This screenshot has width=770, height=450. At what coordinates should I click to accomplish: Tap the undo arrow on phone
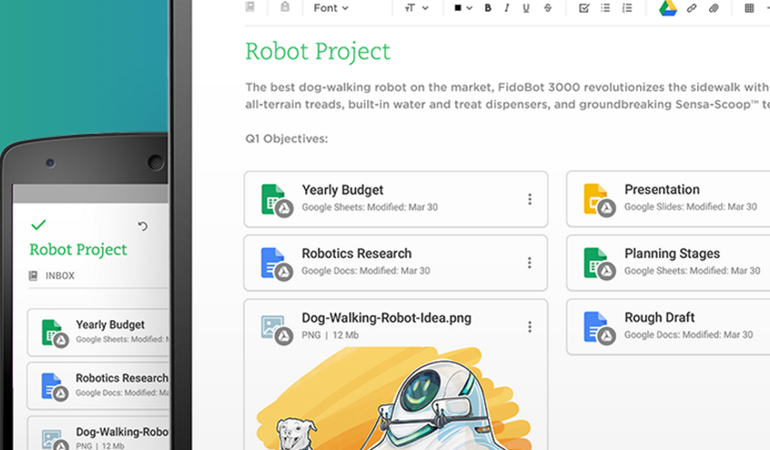point(142,226)
